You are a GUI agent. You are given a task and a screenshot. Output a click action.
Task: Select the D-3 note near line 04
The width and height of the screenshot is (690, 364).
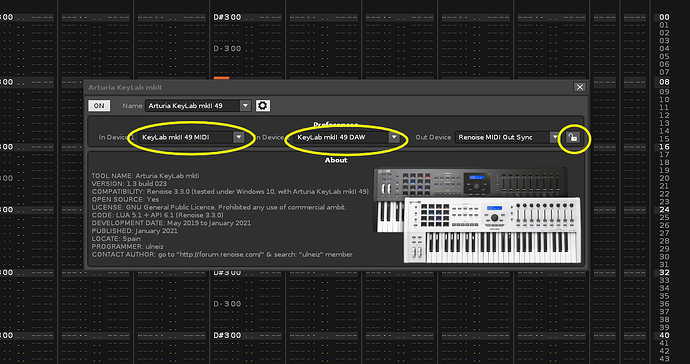coord(228,48)
